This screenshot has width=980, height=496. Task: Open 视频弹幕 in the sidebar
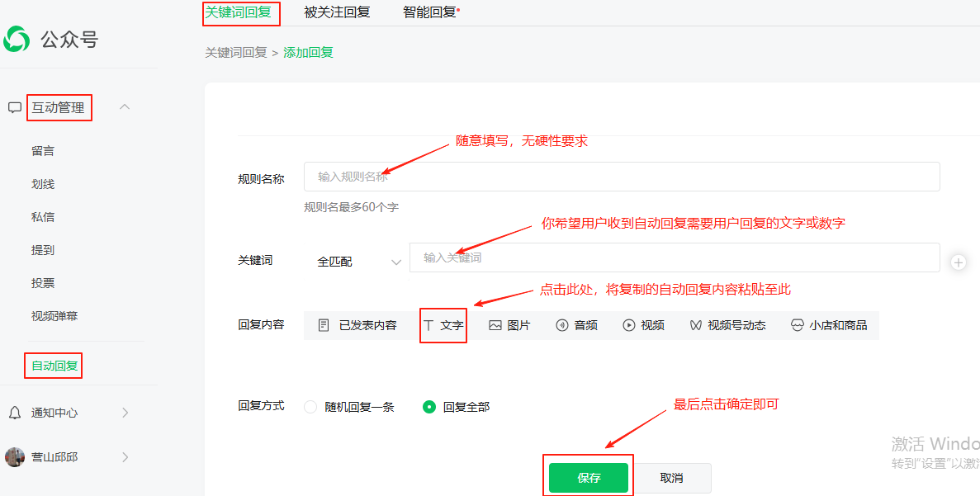tap(54, 317)
